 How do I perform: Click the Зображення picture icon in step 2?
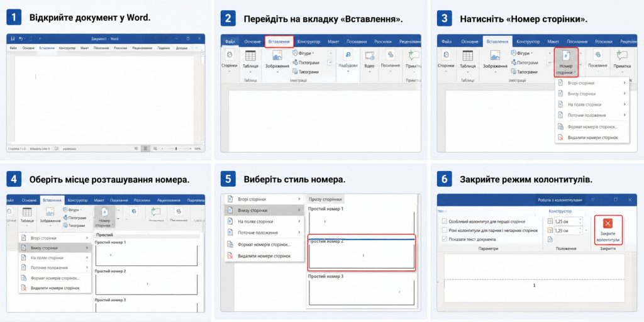[277, 56]
